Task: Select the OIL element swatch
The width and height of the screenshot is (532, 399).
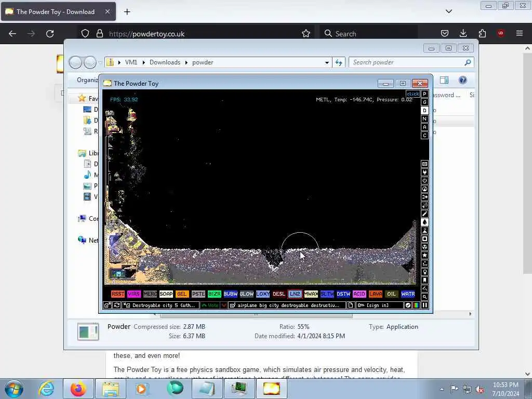Action: [x=392, y=294]
